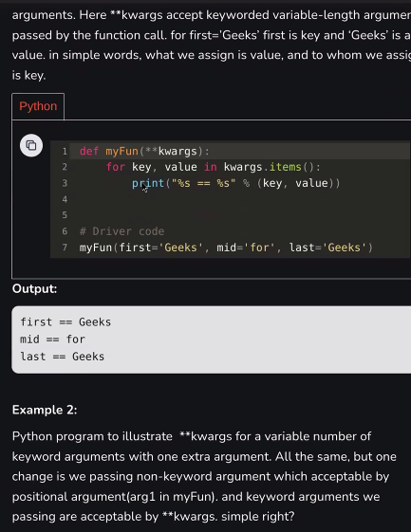Click the '# Driver code' comment

(x=121, y=231)
